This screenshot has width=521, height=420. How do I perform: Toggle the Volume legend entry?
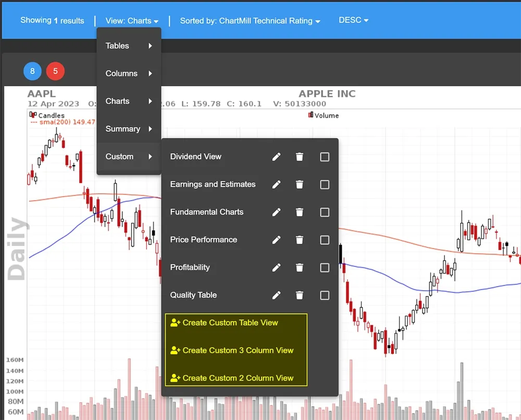[x=324, y=115]
